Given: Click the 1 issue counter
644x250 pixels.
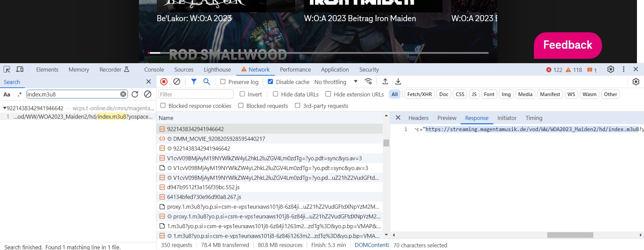Looking at the screenshot, I should (592, 70).
